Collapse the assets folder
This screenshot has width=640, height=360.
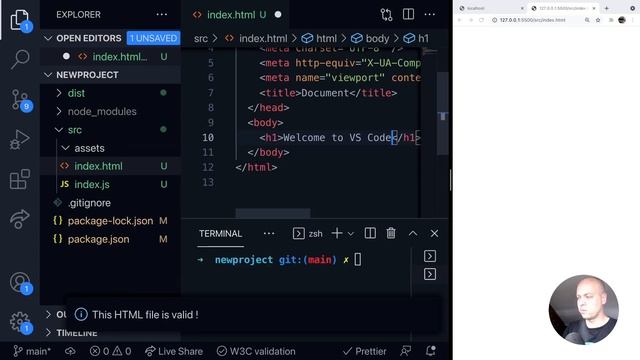[x=89, y=148]
